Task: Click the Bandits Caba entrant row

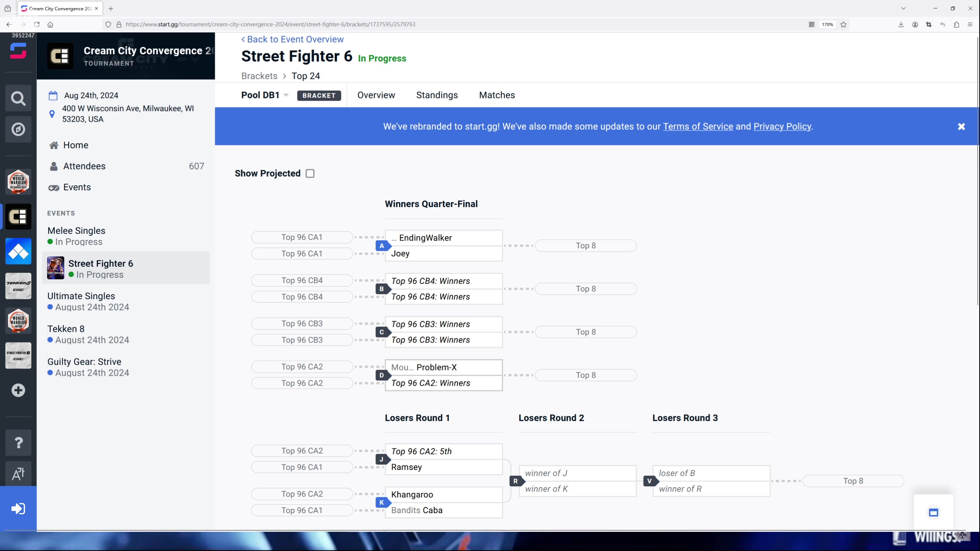Action: (444, 510)
